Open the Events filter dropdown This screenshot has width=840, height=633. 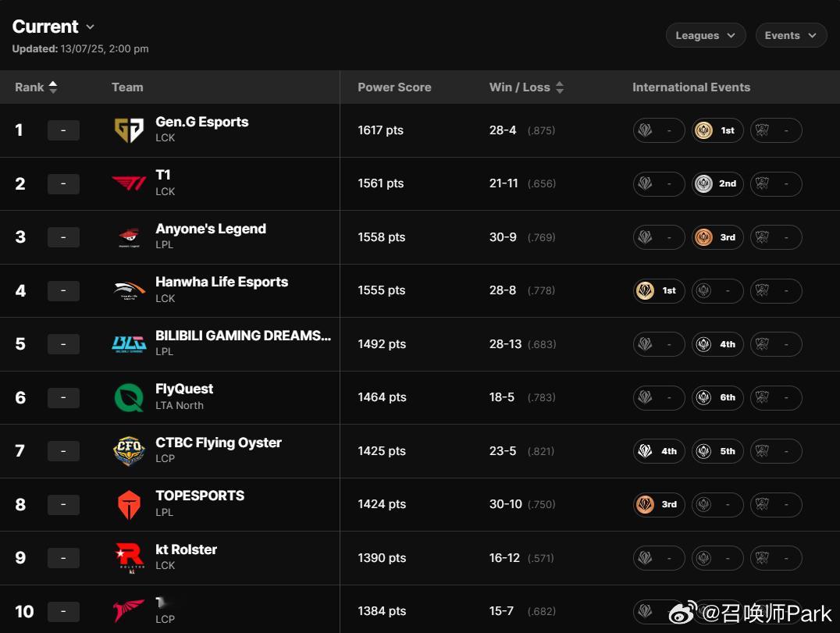click(791, 35)
